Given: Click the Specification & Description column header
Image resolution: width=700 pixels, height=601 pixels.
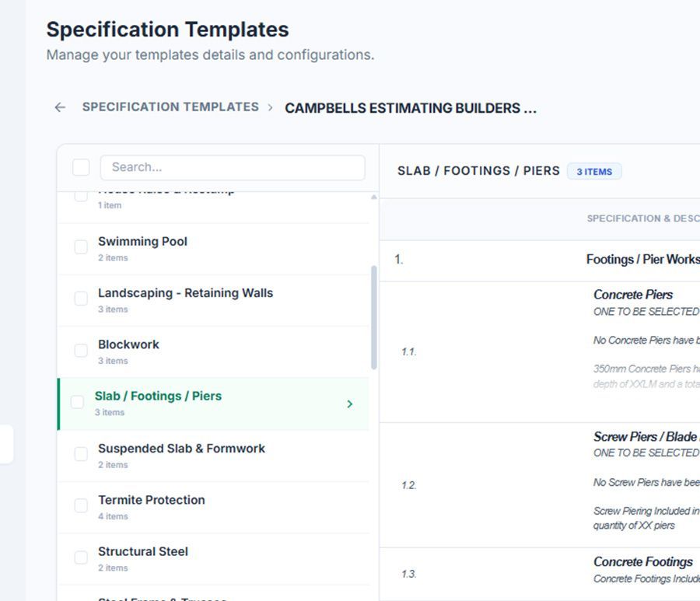Looking at the screenshot, I should click(x=643, y=218).
